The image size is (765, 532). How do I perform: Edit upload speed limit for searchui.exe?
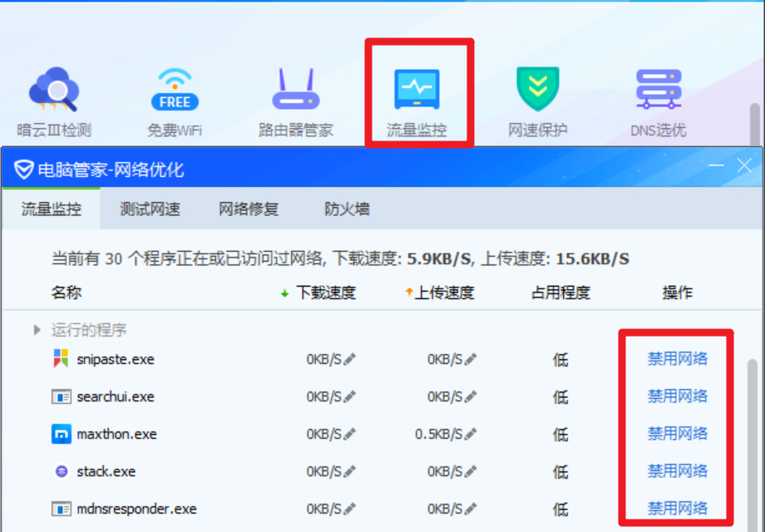(471, 397)
